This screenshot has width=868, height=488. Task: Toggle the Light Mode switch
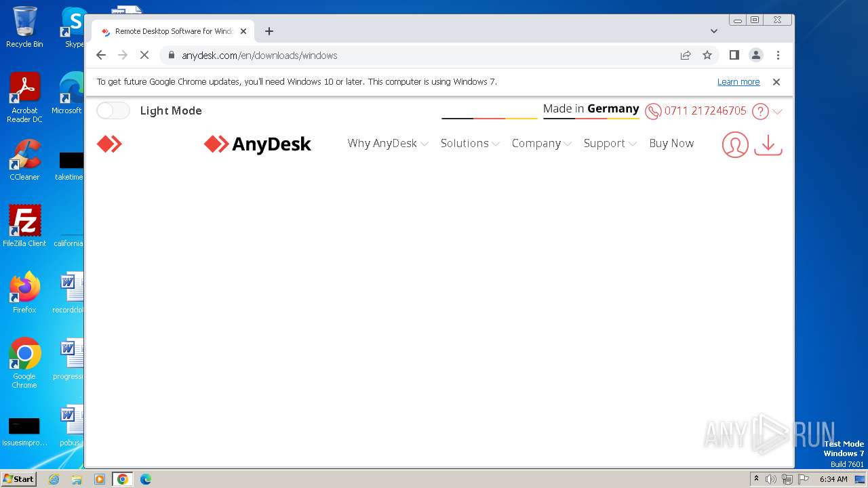(113, 110)
